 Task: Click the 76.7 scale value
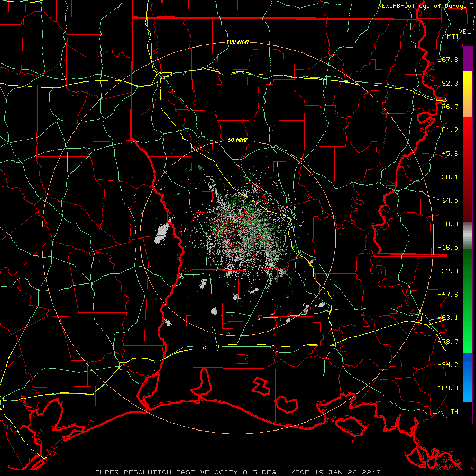[x=450, y=106]
